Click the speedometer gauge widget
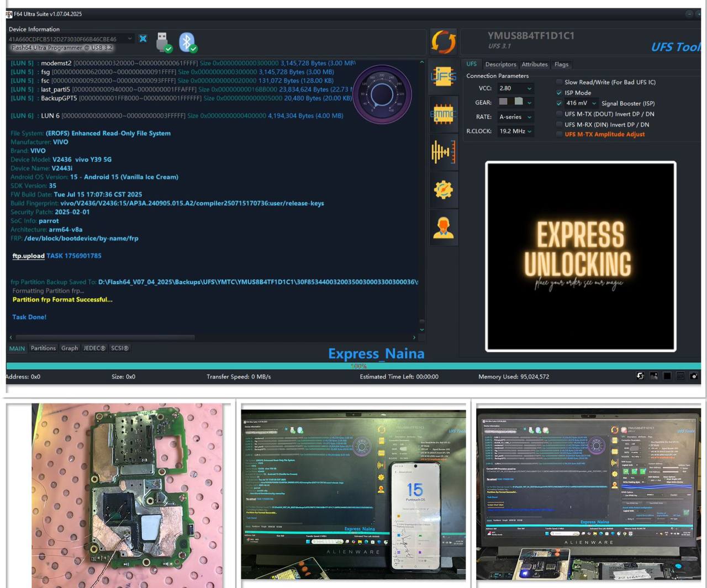Screen dimensions: 707x588 (382, 94)
